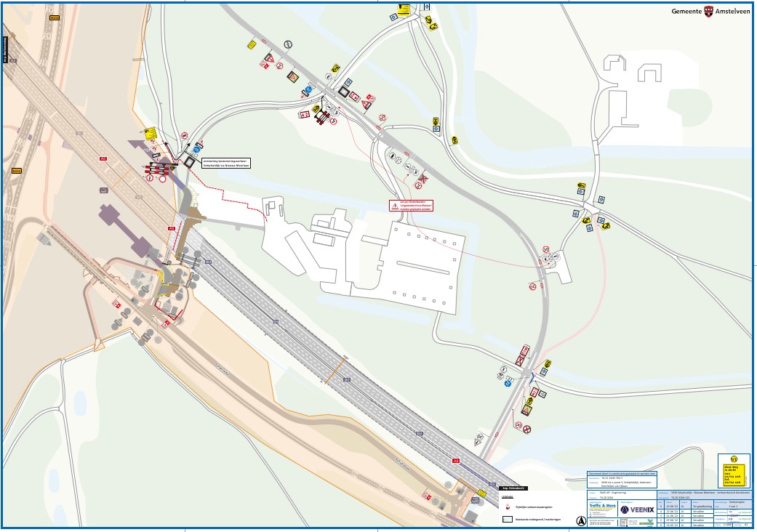Click the 'Tijdelijke verkeersmaatregelen' legend entry

[x=534, y=507]
